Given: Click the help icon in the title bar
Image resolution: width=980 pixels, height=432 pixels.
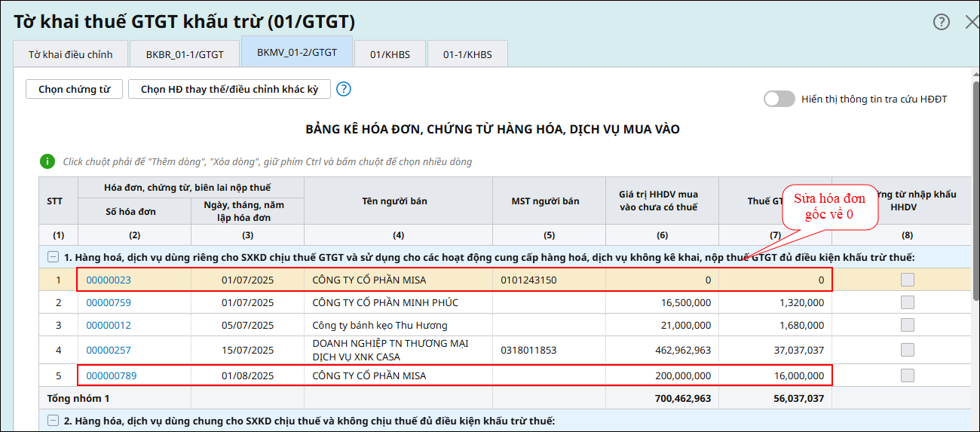Looking at the screenshot, I should click(x=942, y=22).
